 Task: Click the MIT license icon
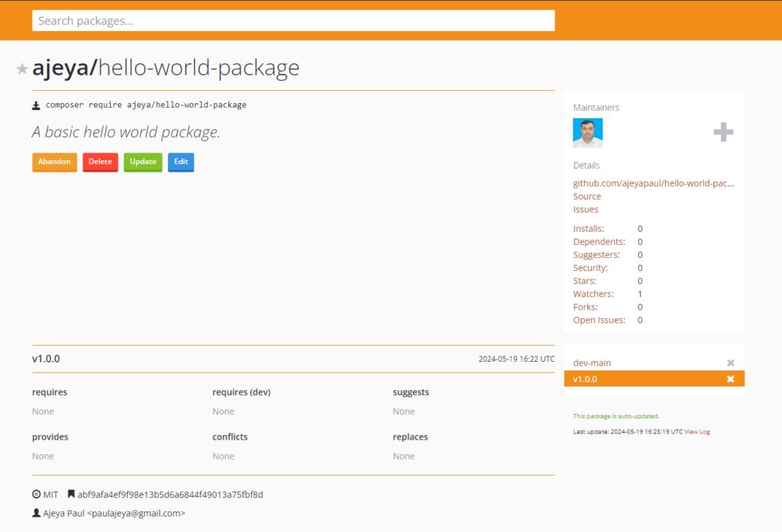tap(36, 495)
